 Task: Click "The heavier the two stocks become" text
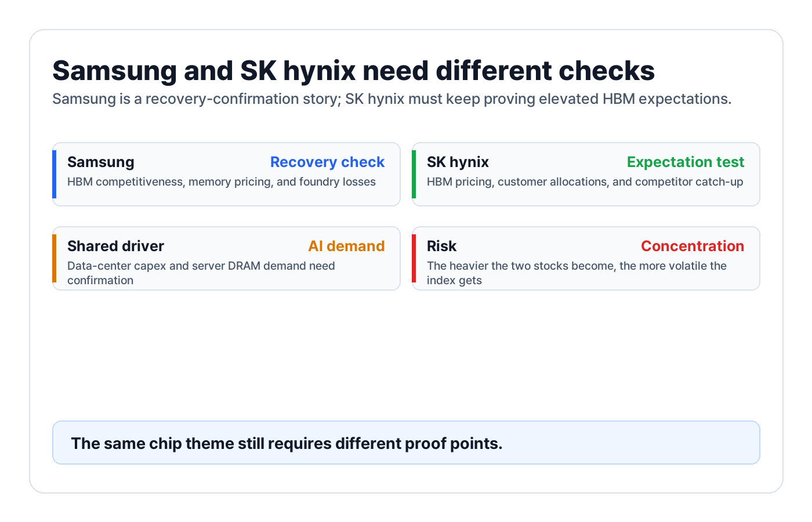577,273
